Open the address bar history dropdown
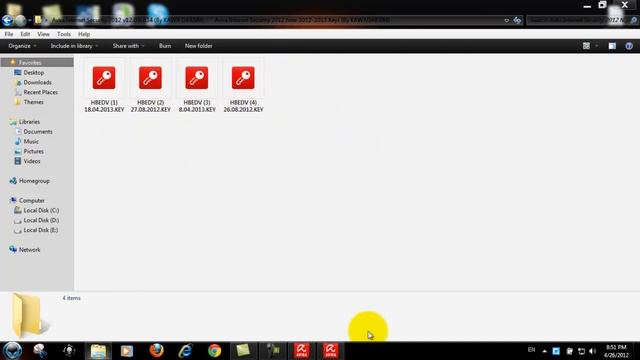This screenshot has width=640, height=360. (507, 20)
